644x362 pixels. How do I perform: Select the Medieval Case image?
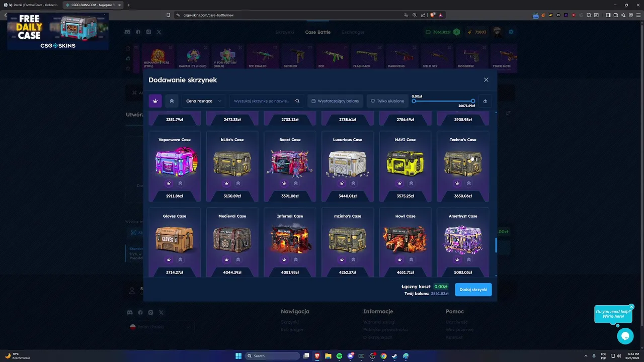(x=232, y=239)
